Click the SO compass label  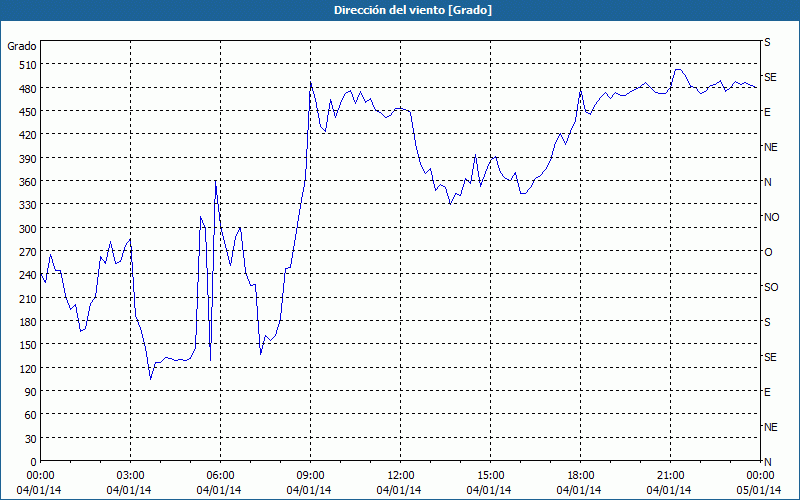[771, 287]
